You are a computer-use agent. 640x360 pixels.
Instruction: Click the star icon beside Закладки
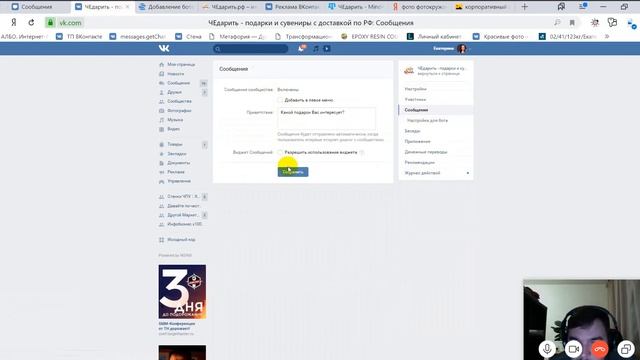pyautogui.click(x=161, y=154)
